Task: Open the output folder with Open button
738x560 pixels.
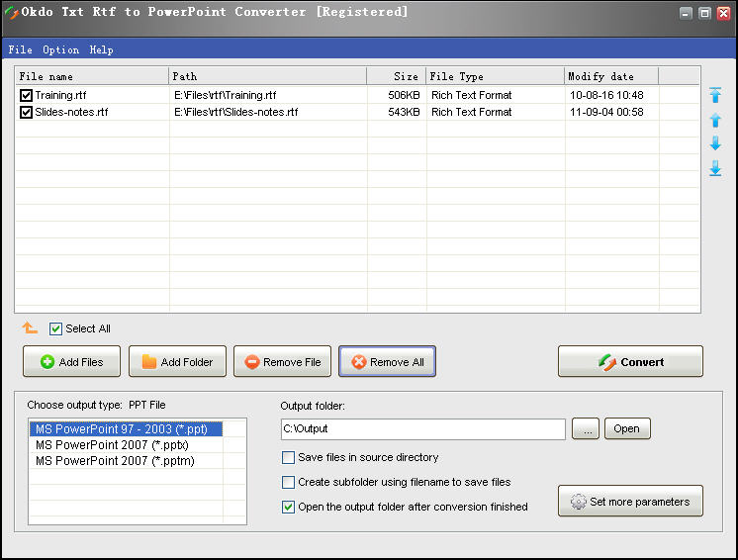Action: (627, 428)
